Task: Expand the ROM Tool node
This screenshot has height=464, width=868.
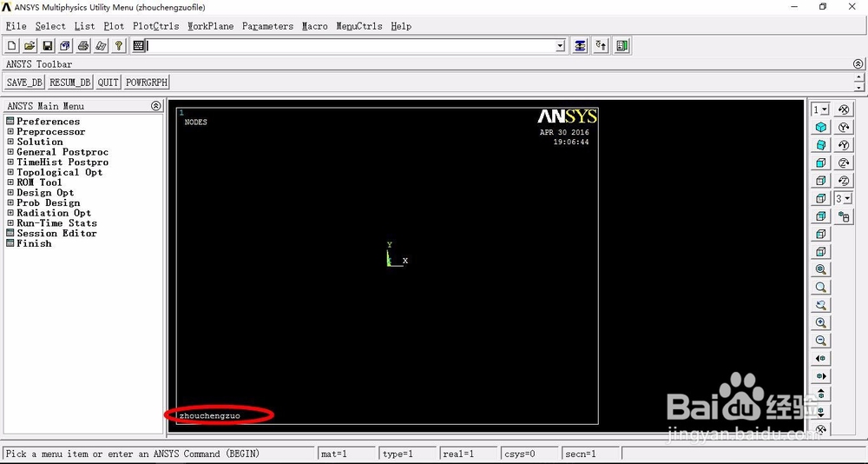Action: [x=10, y=182]
